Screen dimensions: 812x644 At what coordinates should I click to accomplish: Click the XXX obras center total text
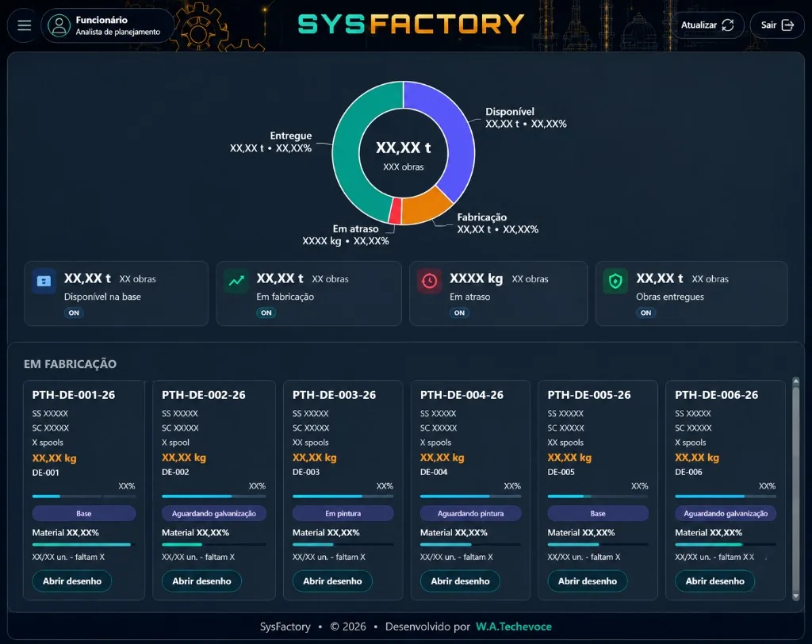tap(404, 167)
